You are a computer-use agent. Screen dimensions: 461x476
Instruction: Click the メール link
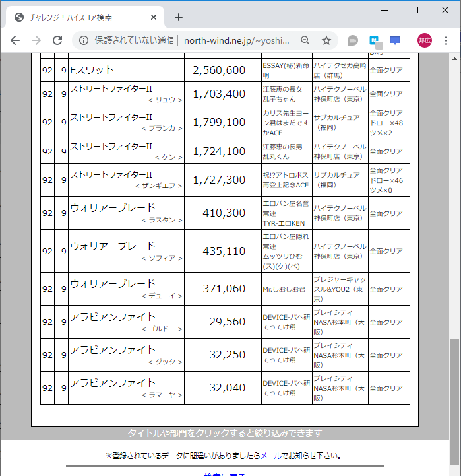click(x=271, y=456)
